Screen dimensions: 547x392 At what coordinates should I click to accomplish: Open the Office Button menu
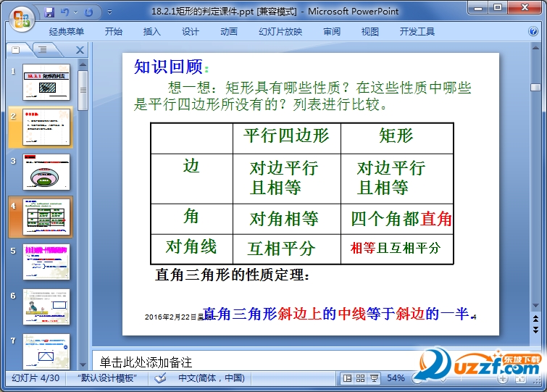click(21, 18)
